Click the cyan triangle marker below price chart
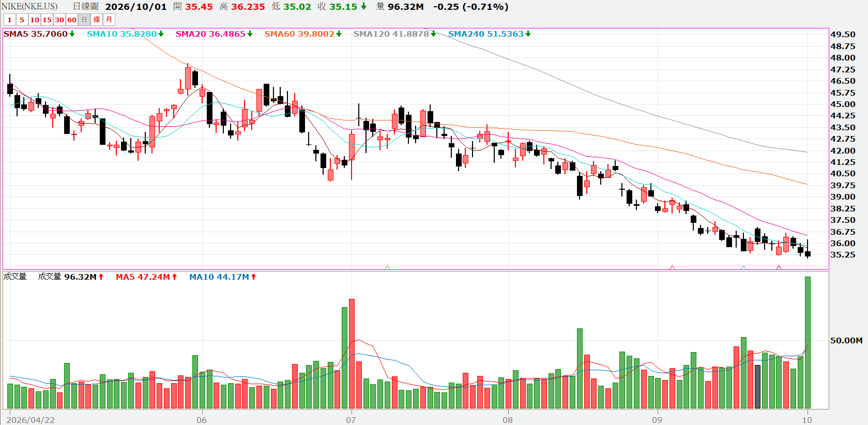Viewport: 868px width, 425px height. (743, 267)
